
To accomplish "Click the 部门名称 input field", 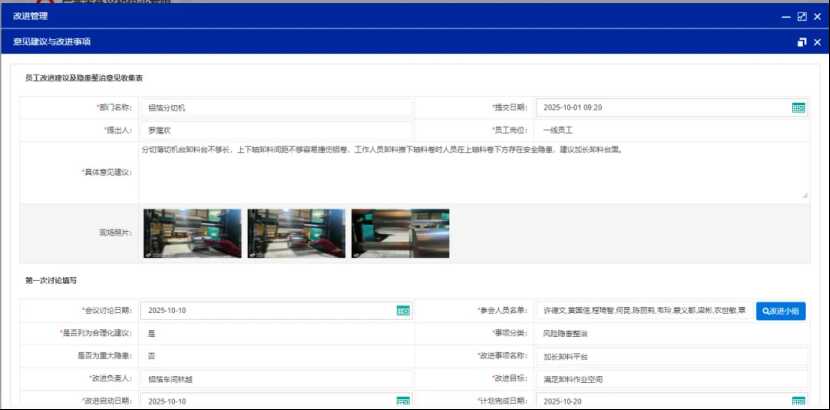I will [x=275, y=107].
